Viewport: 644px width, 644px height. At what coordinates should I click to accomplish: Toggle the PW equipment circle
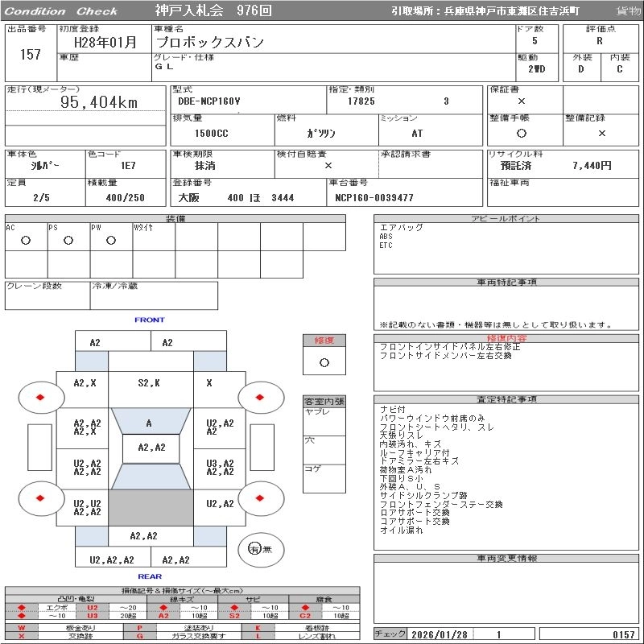pos(110,240)
